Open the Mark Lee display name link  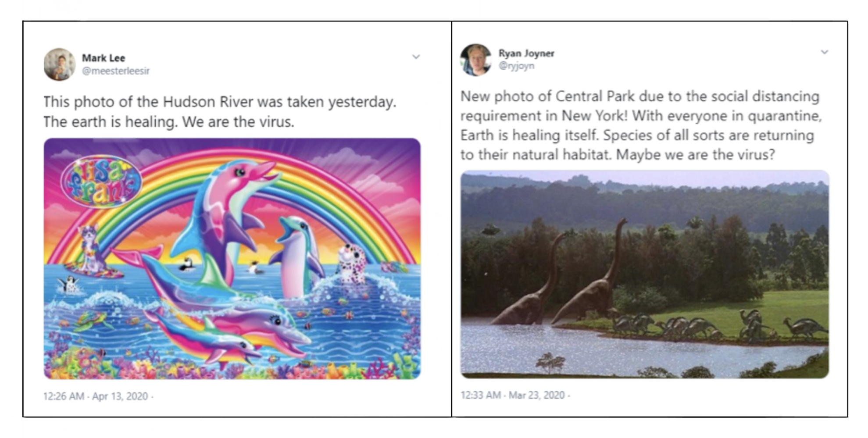[x=104, y=58]
